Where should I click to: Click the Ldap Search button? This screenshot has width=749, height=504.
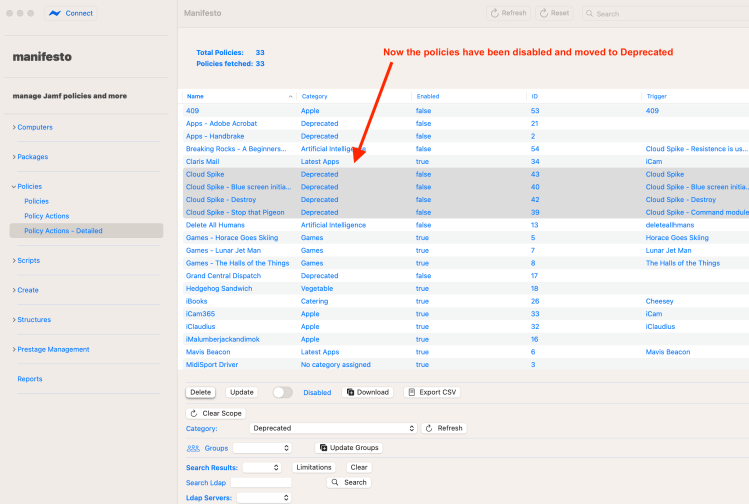(349, 482)
